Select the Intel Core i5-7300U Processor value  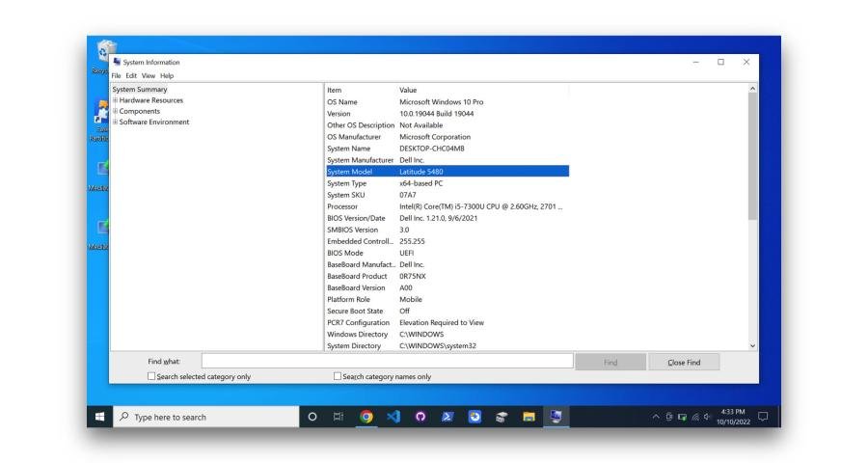click(x=480, y=206)
